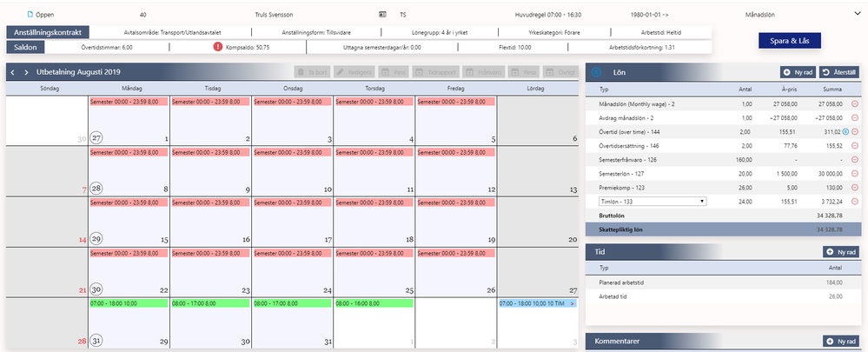Open week 31 circle in calendar
The width and height of the screenshot is (868, 352).
pos(96,341)
